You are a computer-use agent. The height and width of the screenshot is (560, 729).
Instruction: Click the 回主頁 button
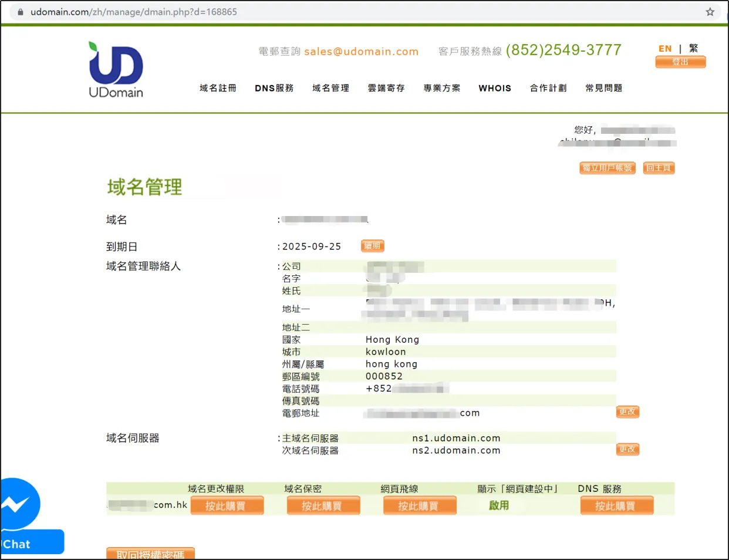pos(659,168)
